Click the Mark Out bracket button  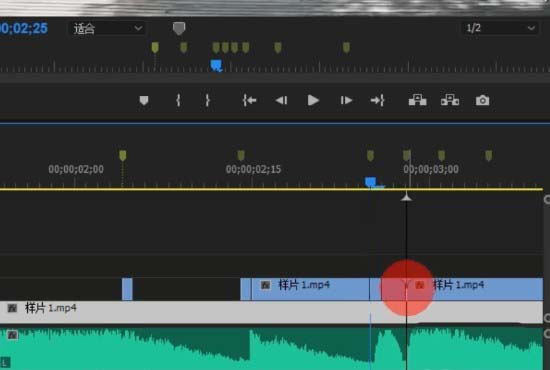click(207, 101)
